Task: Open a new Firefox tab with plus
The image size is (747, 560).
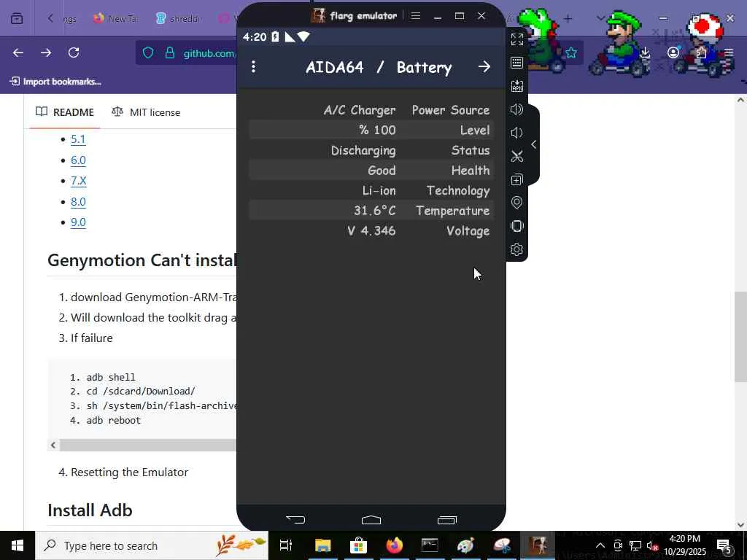Action: [568, 18]
